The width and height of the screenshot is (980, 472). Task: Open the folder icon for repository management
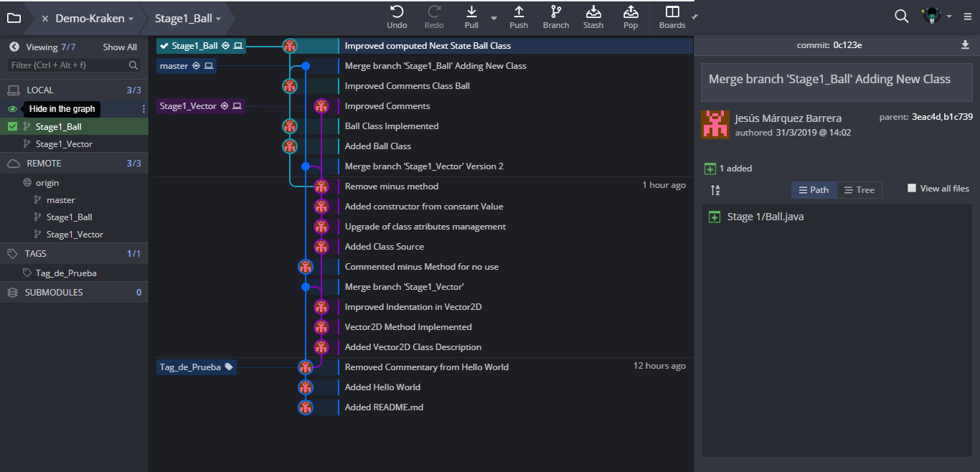pyautogui.click(x=14, y=18)
